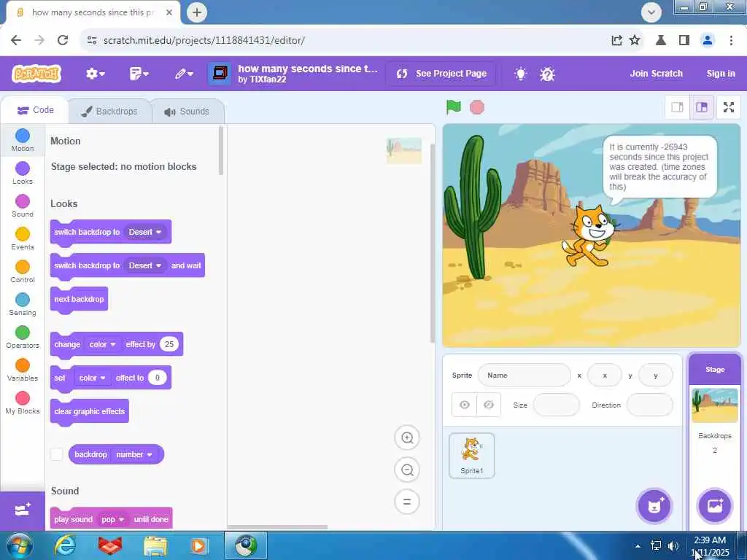The image size is (747, 560).
Task: Click the Scratch logo
Action: pos(36,74)
